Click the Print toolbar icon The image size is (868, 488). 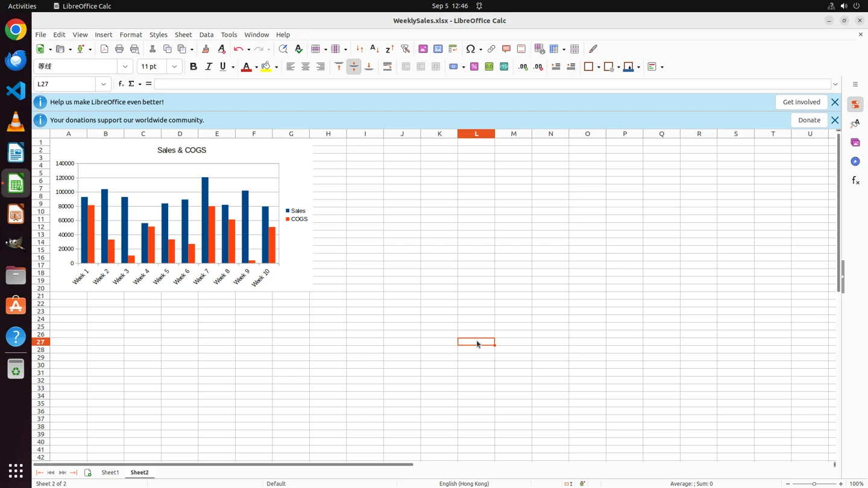(119, 49)
